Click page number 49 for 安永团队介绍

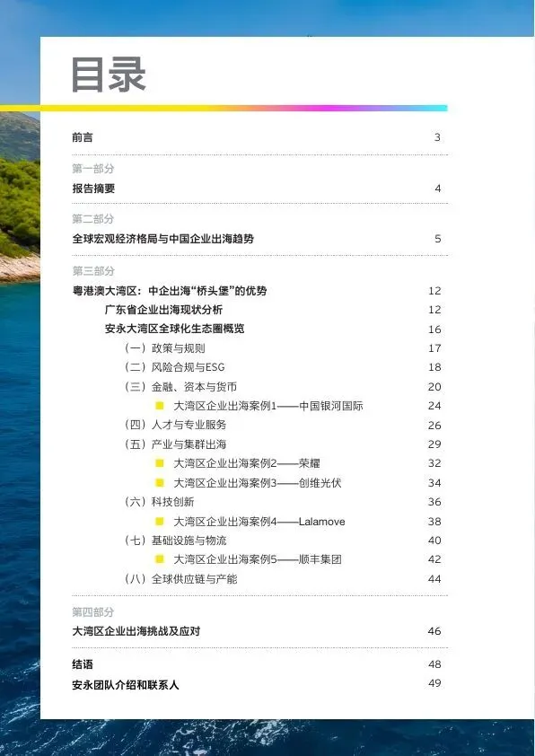[x=434, y=683]
